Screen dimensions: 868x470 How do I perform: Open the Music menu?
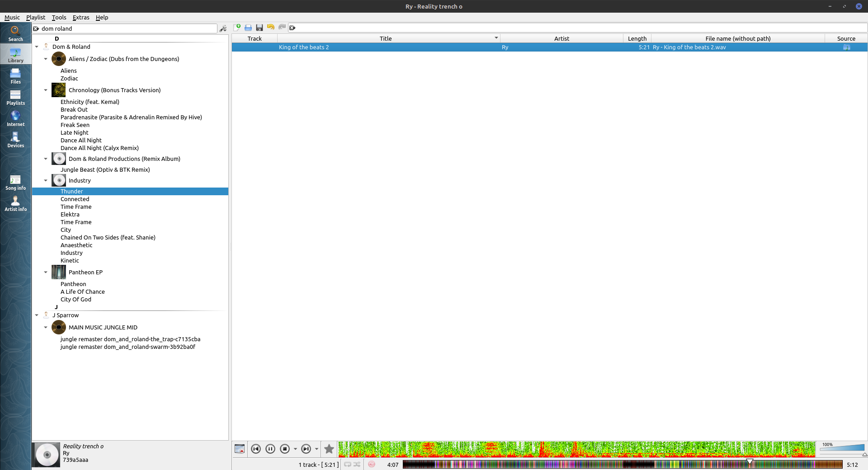click(x=12, y=17)
